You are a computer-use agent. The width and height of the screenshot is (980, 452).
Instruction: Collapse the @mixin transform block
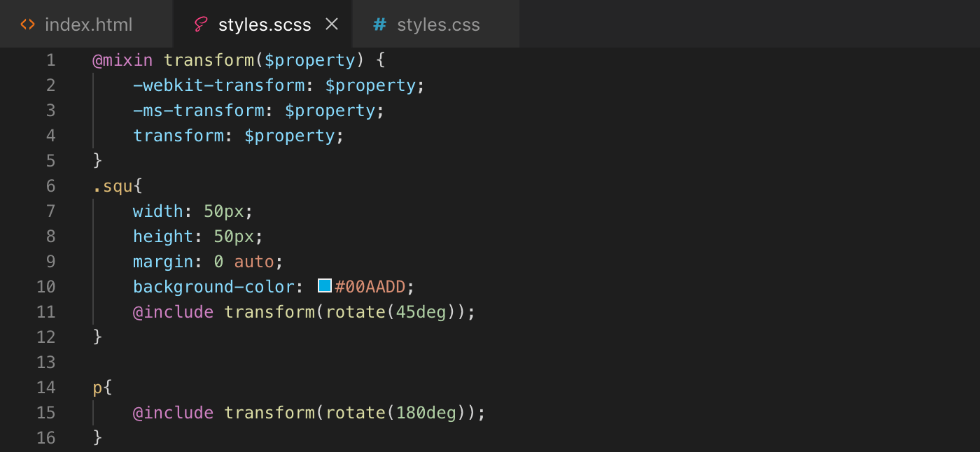tap(77, 60)
